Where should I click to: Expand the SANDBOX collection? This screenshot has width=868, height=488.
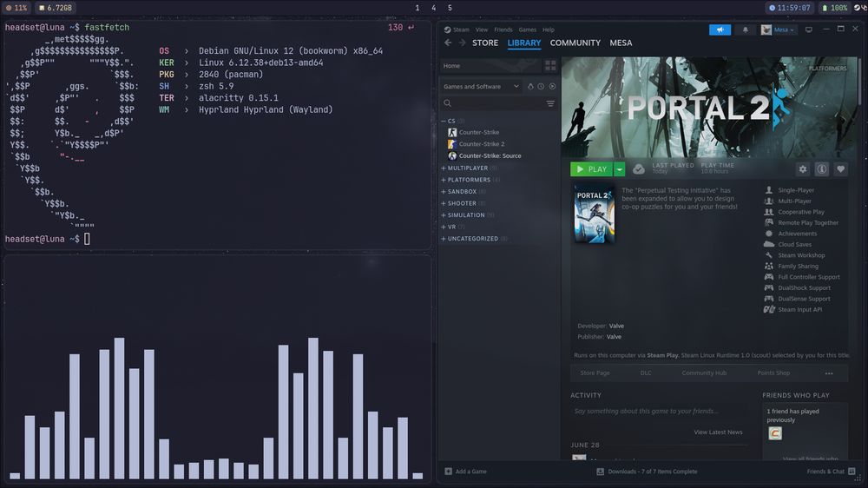[444, 192]
